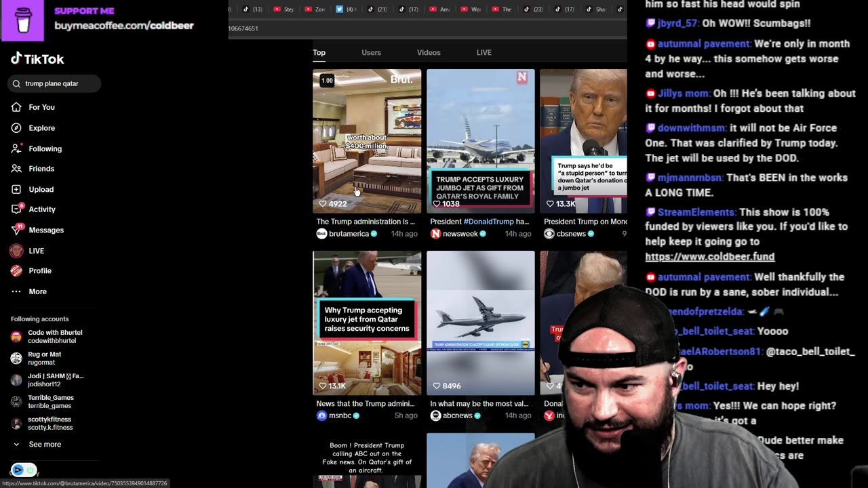The width and height of the screenshot is (868, 488).
Task: Open buymeacoffee.com/coldbeer link
Action: tap(123, 26)
